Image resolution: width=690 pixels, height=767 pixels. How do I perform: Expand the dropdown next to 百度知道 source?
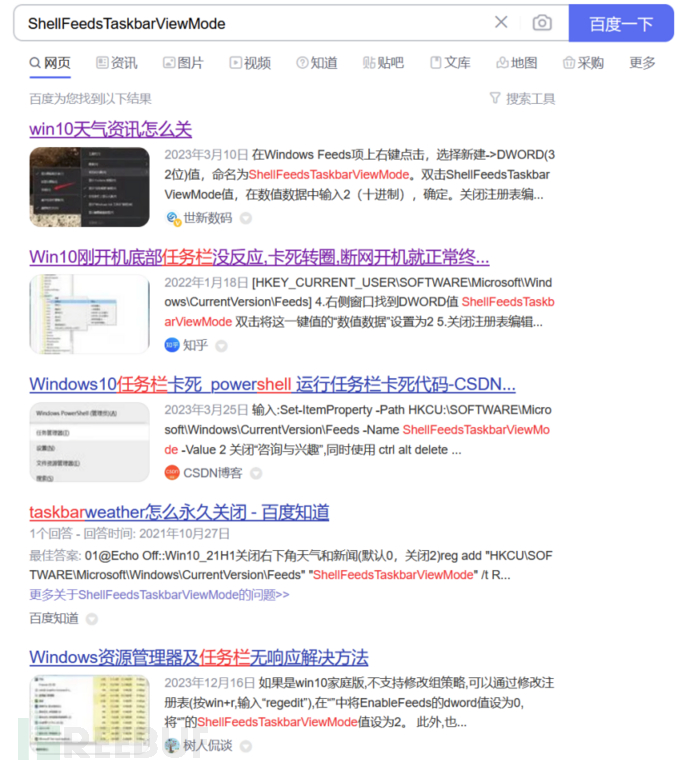click(92, 619)
